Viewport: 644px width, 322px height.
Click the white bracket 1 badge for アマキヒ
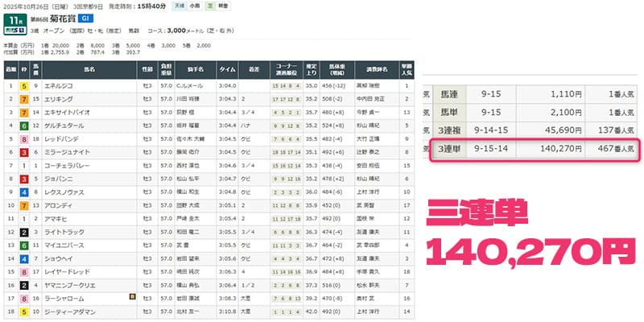tap(24, 219)
